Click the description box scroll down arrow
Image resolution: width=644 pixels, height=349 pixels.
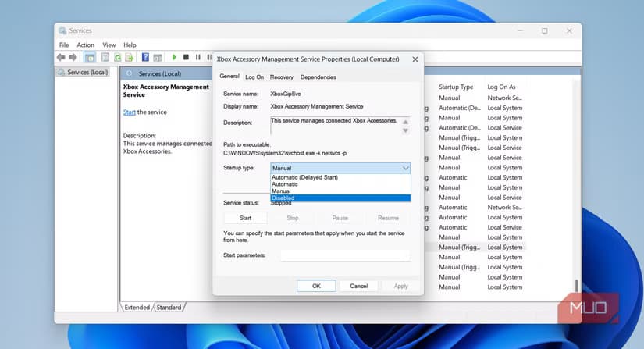pos(405,131)
